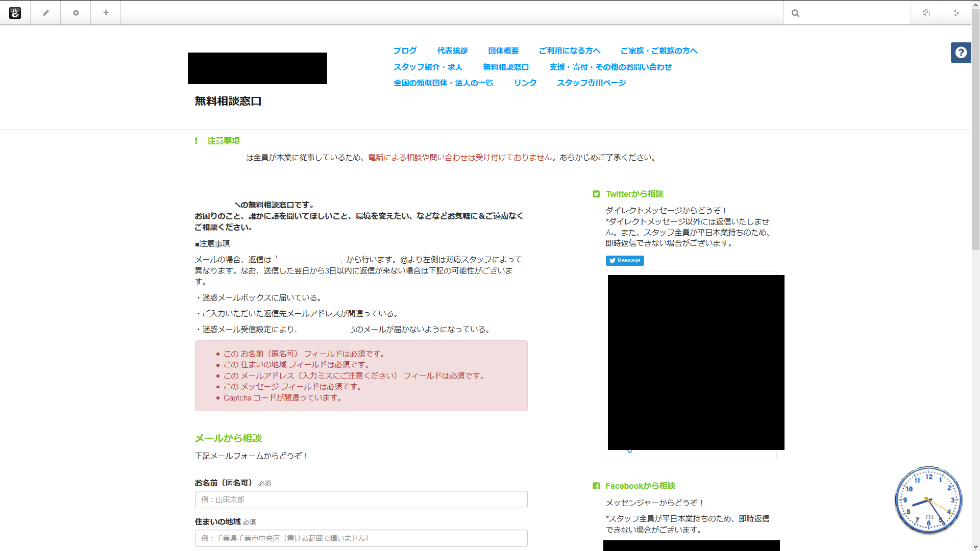Open 無料相談窓口 navigation link

click(506, 67)
